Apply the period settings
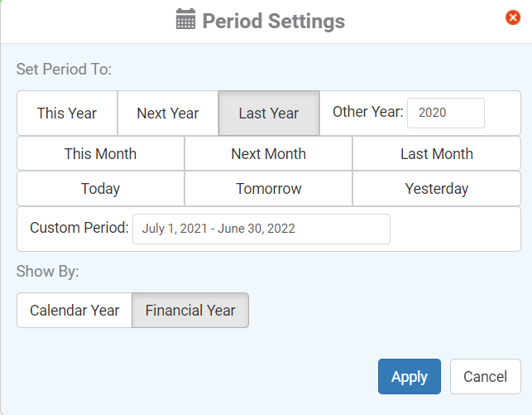 (410, 376)
